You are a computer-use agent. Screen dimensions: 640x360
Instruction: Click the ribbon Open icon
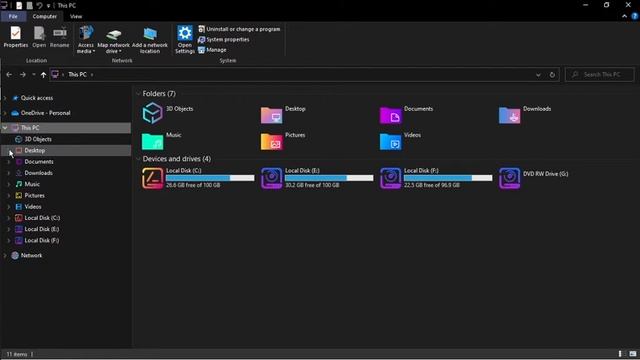pos(39,37)
